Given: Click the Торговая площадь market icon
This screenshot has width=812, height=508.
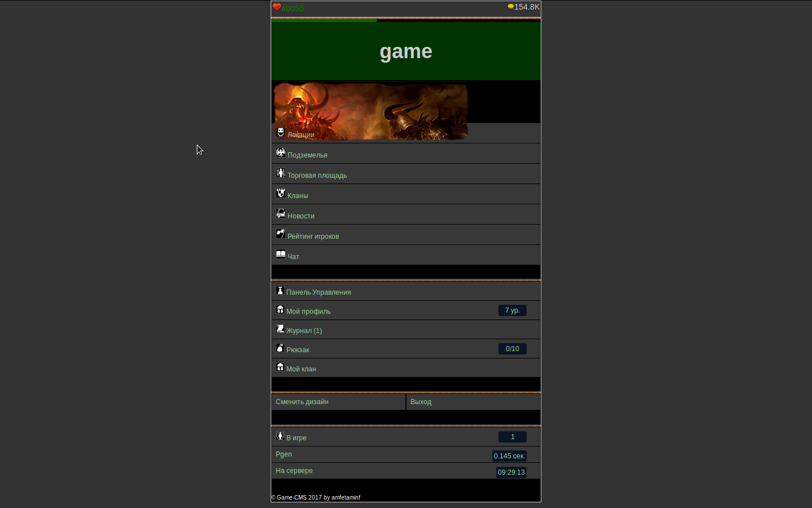Looking at the screenshot, I should [x=281, y=173].
